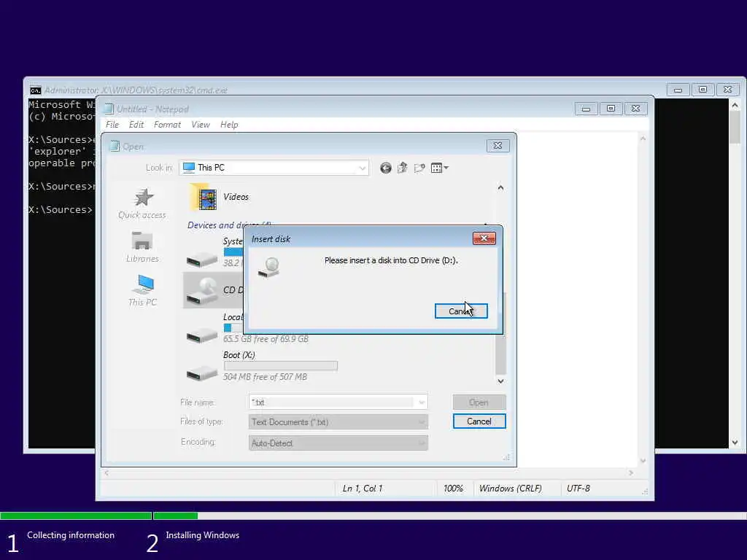This screenshot has height=560, width=747.
Task: Select the Videos folder
Action: [x=219, y=197]
